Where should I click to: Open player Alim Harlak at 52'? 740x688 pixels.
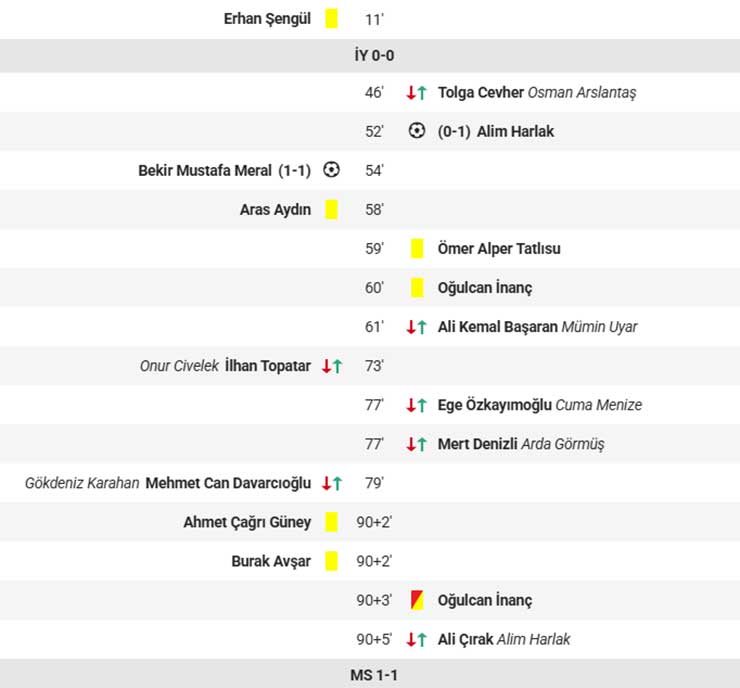[x=515, y=131]
